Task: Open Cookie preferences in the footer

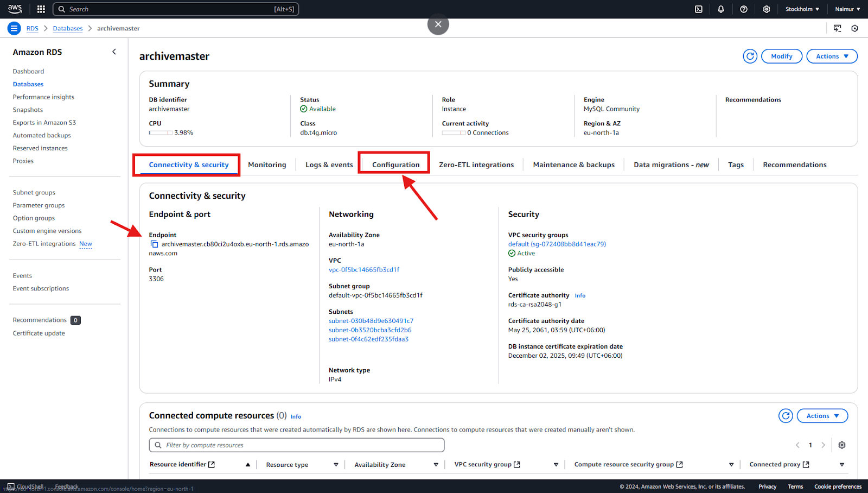Action: (x=838, y=486)
